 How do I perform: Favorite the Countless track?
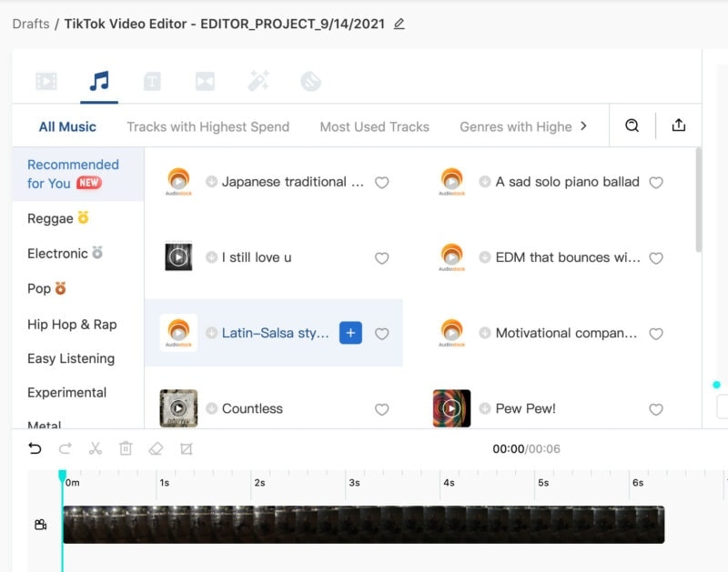pyautogui.click(x=381, y=409)
